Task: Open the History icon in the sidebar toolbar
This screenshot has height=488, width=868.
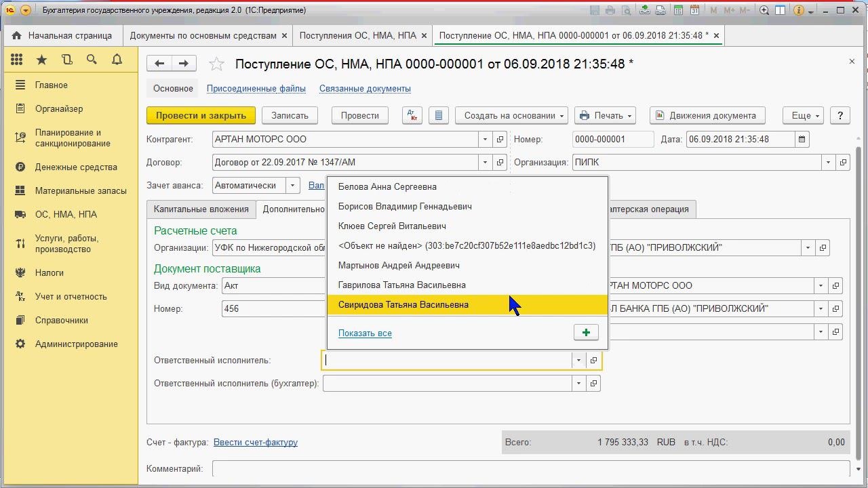Action: [x=66, y=60]
